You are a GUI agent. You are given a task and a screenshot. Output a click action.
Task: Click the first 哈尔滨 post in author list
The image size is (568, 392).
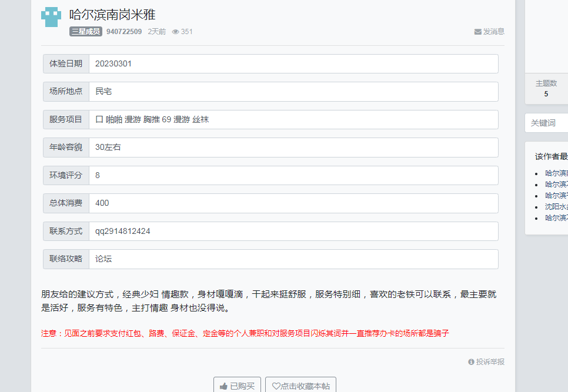[x=555, y=172]
